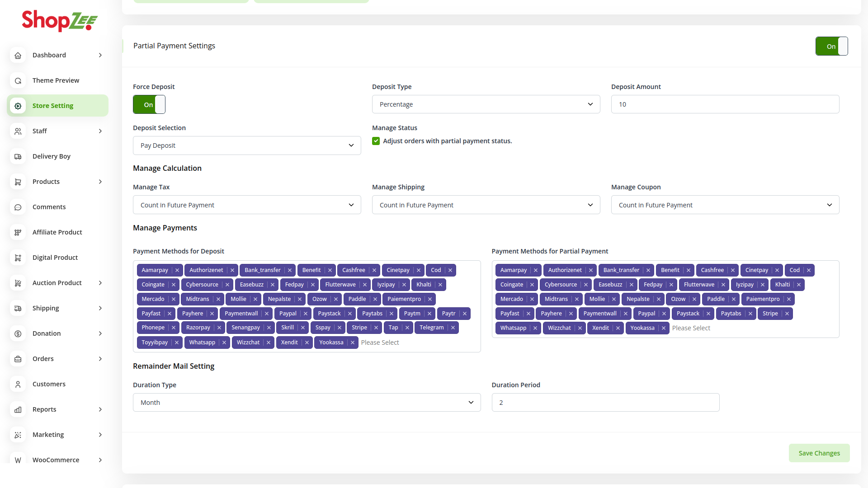Image resolution: width=868 pixels, height=488 pixels.
Task: Click the Comments speech bubble icon
Action: [18, 207]
